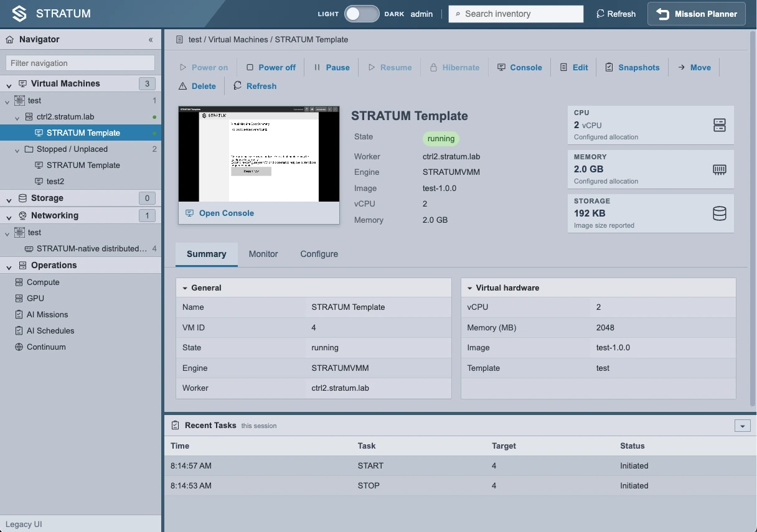Click the AI Missions clipboard icon
The width and height of the screenshot is (757, 532).
point(19,314)
